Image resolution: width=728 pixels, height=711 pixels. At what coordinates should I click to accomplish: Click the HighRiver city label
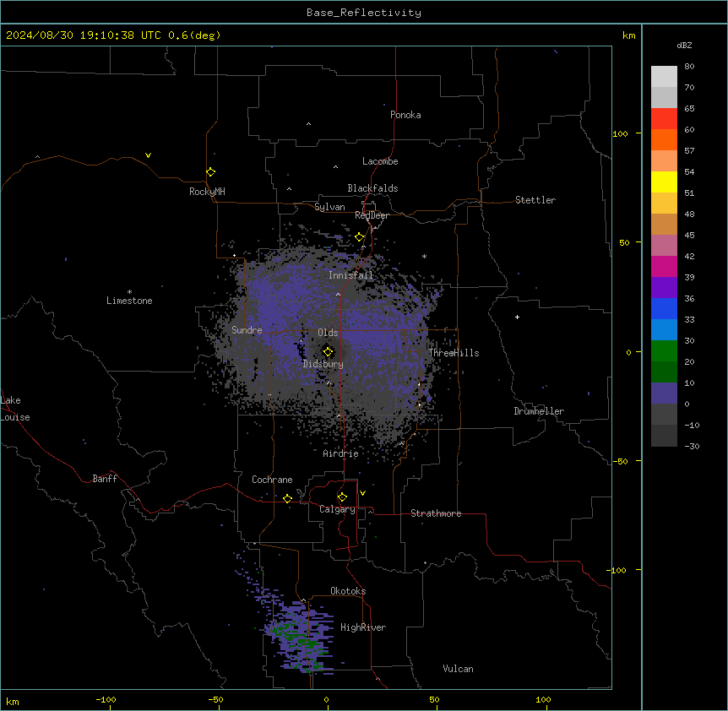point(363,627)
